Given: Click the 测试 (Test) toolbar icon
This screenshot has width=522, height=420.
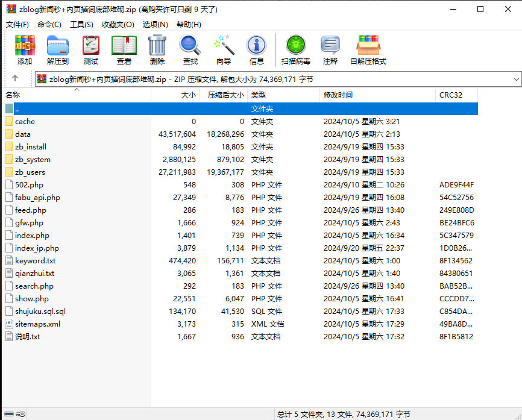Looking at the screenshot, I should (x=91, y=45).
